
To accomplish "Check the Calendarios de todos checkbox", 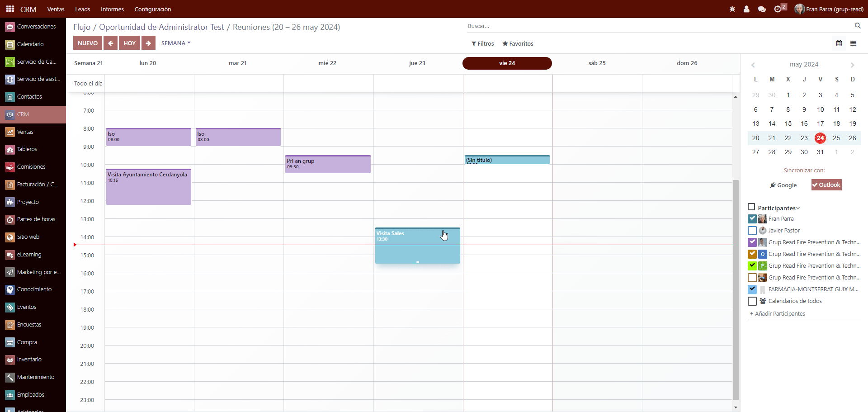I will [752, 301].
